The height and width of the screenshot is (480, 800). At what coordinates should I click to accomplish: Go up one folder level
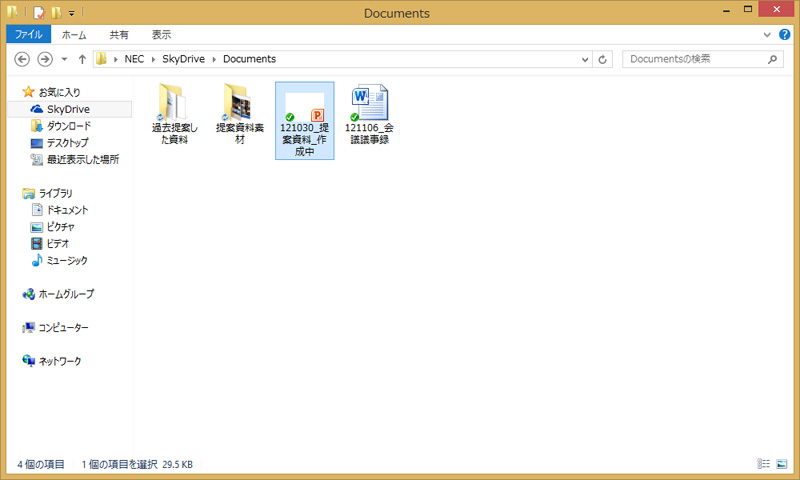point(82,59)
